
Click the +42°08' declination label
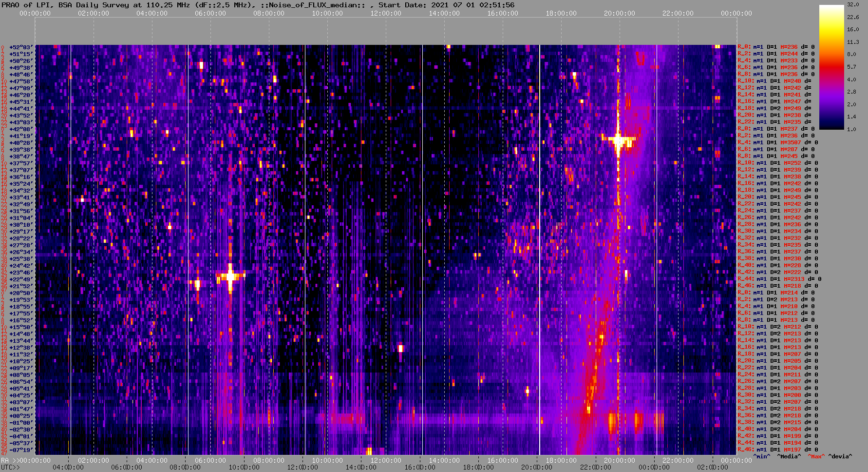tap(20, 129)
